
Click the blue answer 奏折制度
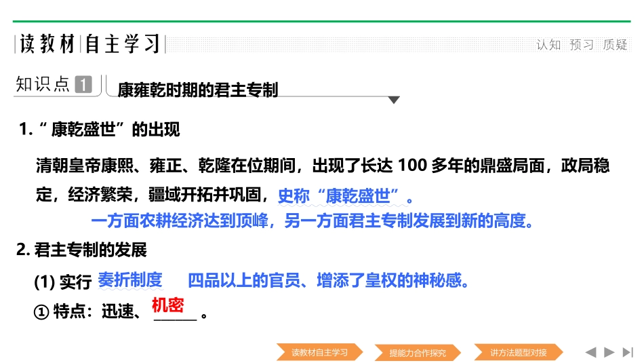pyautogui.click(x=129, y=280)
